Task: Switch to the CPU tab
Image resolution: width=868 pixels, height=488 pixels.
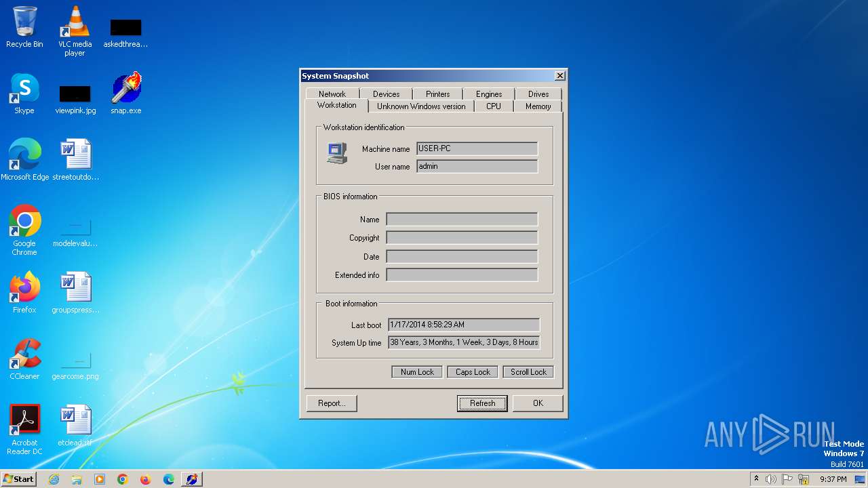Action: [x=494, y=106]
